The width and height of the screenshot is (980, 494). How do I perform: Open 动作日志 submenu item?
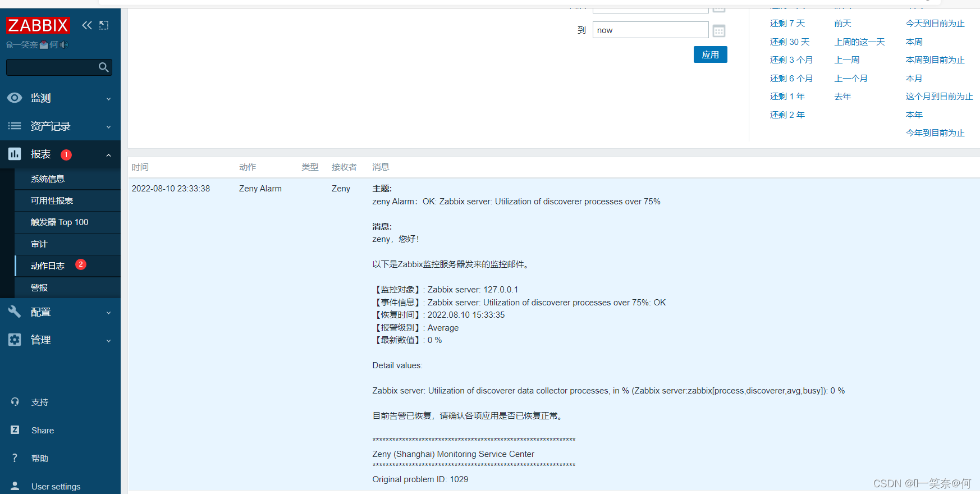pos(67,266)
